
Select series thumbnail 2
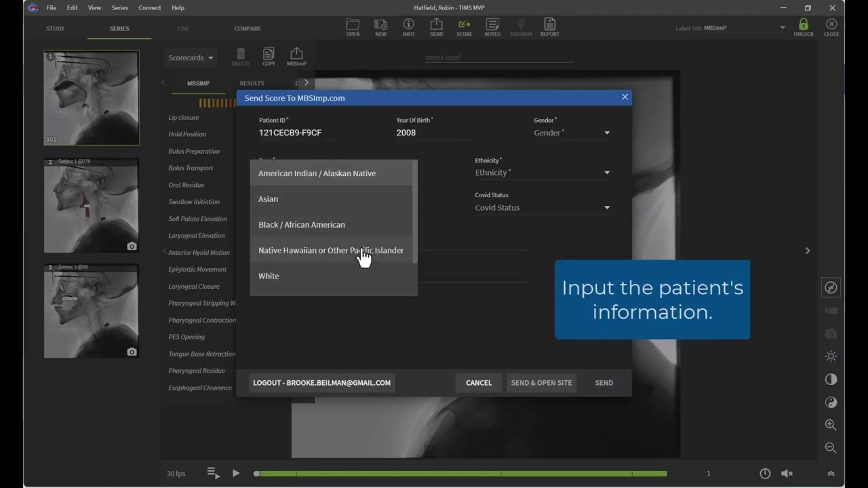91,205
